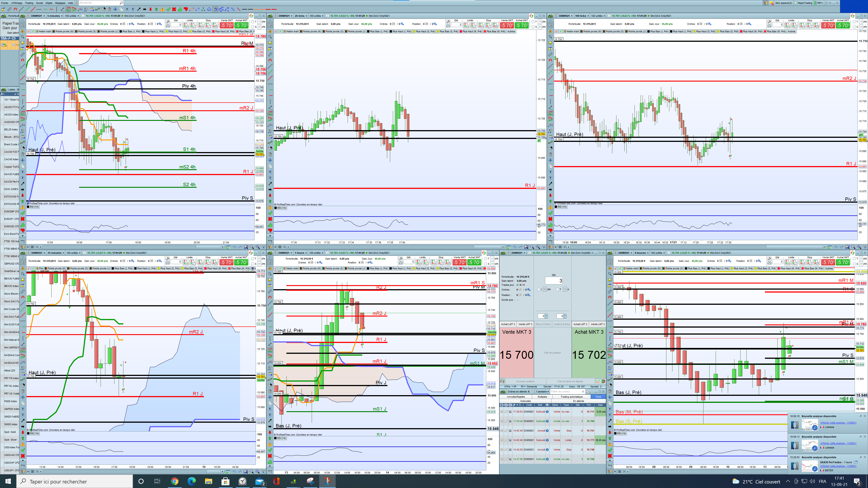Open the 5 minutes timeframe dropdown

pyautogui.click(x=54, y=16)
